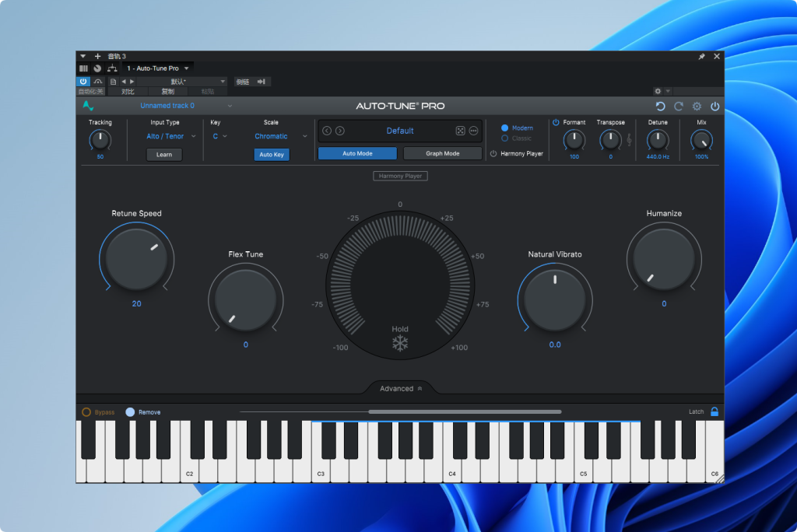Click the sidechain arrow icon
797x532 pixels.
pyautogui.click(x=262, y=82)
